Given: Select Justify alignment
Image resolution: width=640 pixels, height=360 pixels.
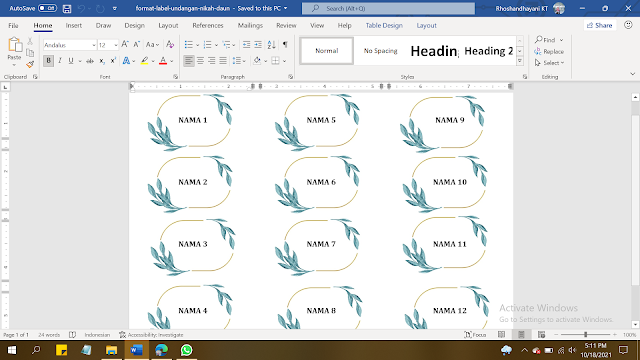Looking at the screenshot, I should [223, 61].
